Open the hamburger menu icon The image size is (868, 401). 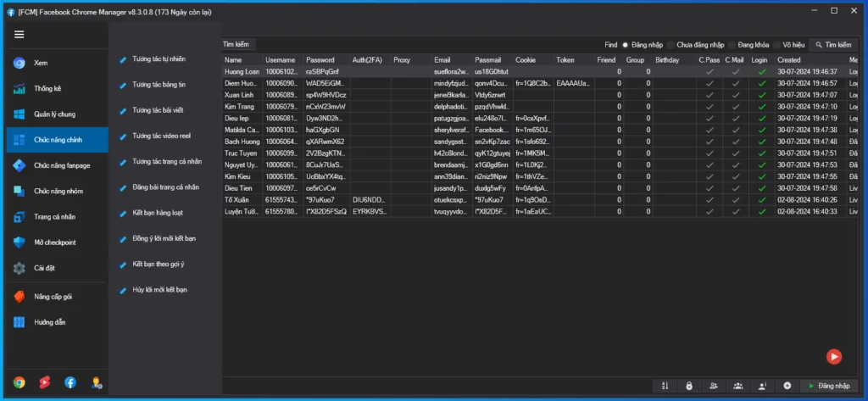pos(19,35)
